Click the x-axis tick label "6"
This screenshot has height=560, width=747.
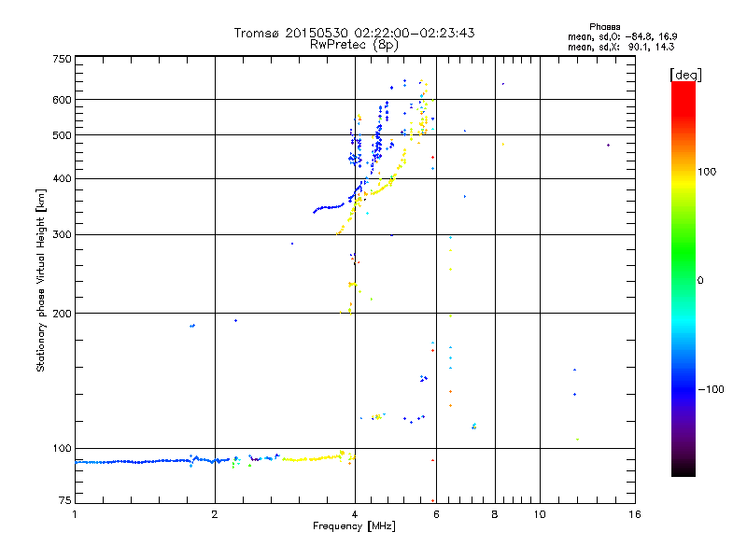click(436, 514)
